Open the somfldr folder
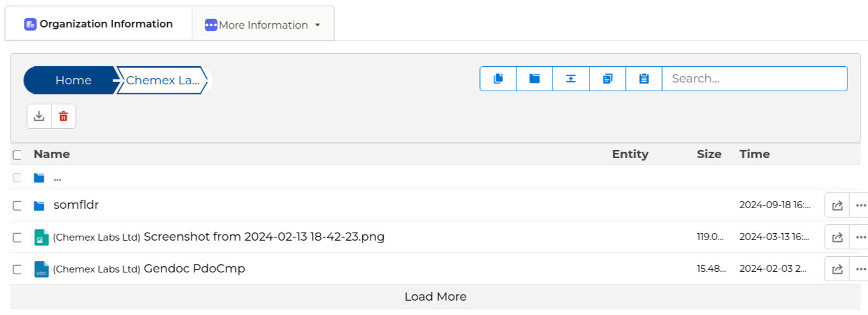 tap(76, 205)
